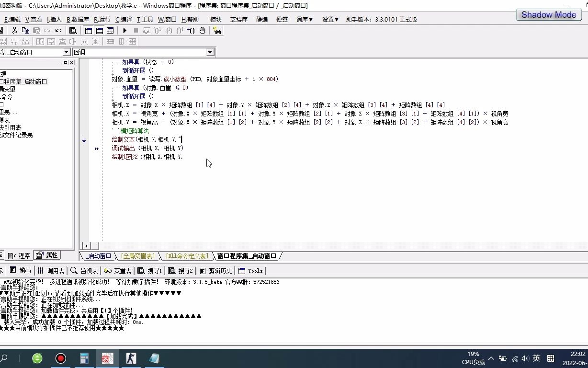The image size is (588, 368).
Task: Toggle the bottom status panel layout icon
Action: point(99,30)
